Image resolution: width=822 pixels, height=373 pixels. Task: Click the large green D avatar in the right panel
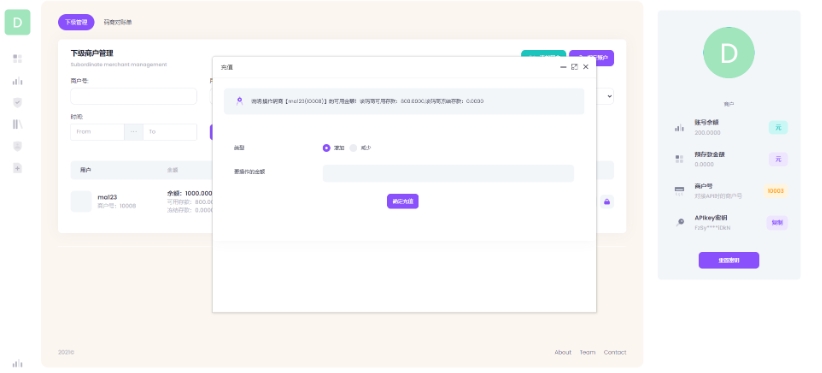click(x=729, y=52)
